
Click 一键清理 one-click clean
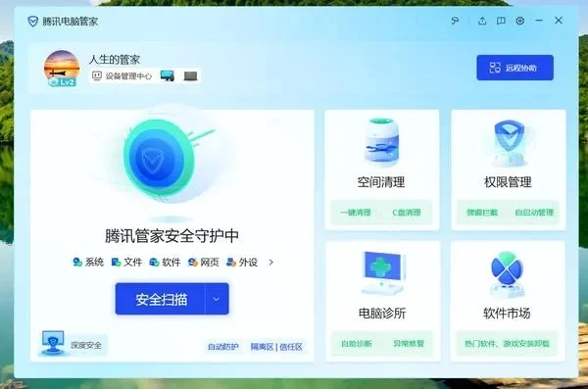(356, 213)
